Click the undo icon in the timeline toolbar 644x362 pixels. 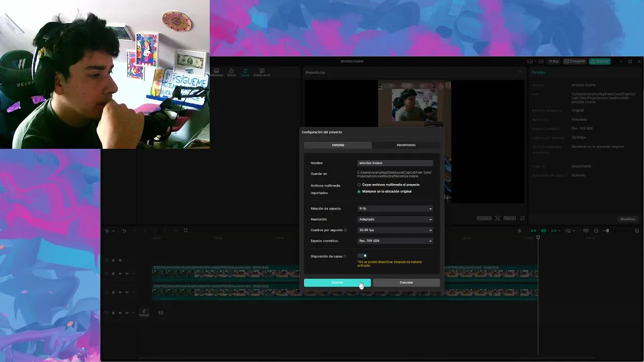pyautogui.click(x=124, y=231)
